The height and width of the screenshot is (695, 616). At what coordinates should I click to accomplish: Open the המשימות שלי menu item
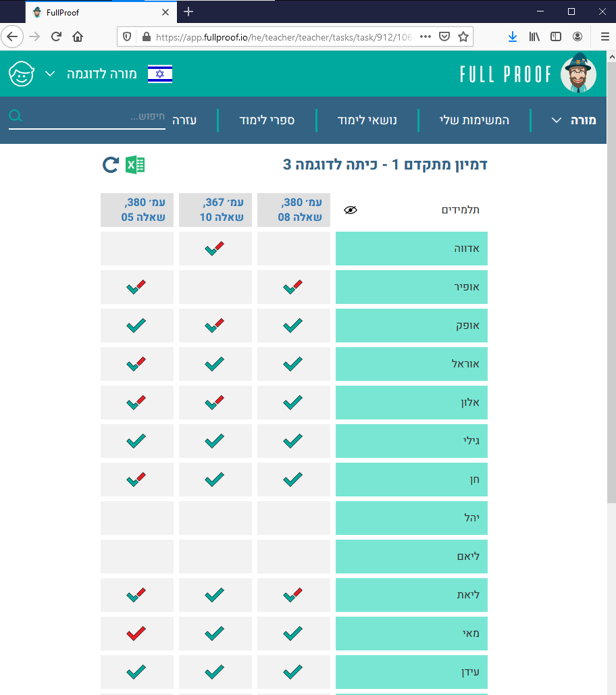click(475, 120)
